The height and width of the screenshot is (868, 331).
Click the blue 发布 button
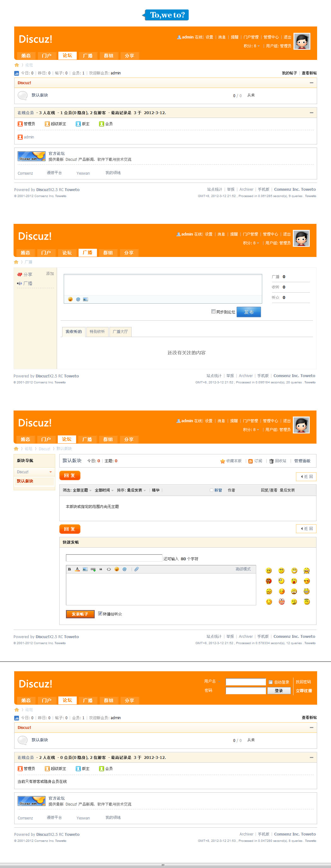click(249, 312)
